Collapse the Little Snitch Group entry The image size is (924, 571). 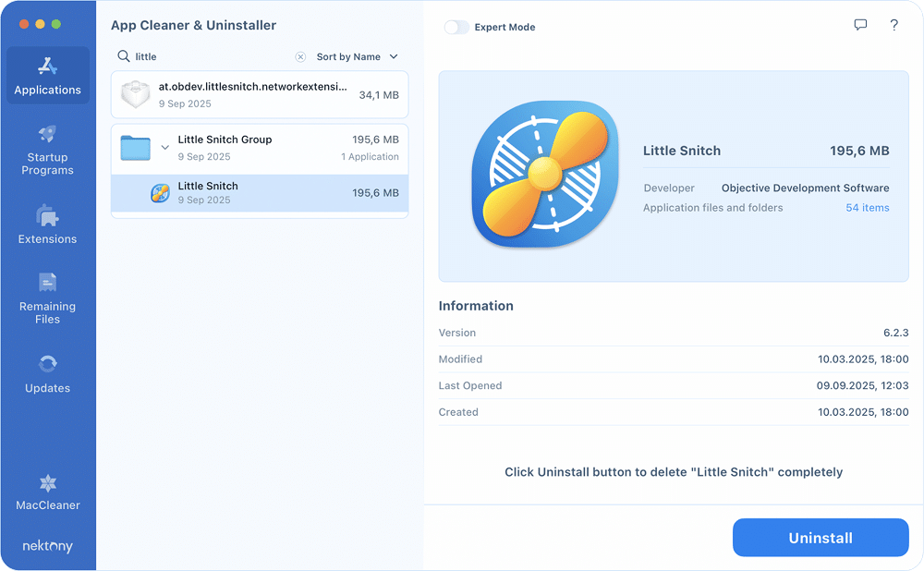point(166,146)
